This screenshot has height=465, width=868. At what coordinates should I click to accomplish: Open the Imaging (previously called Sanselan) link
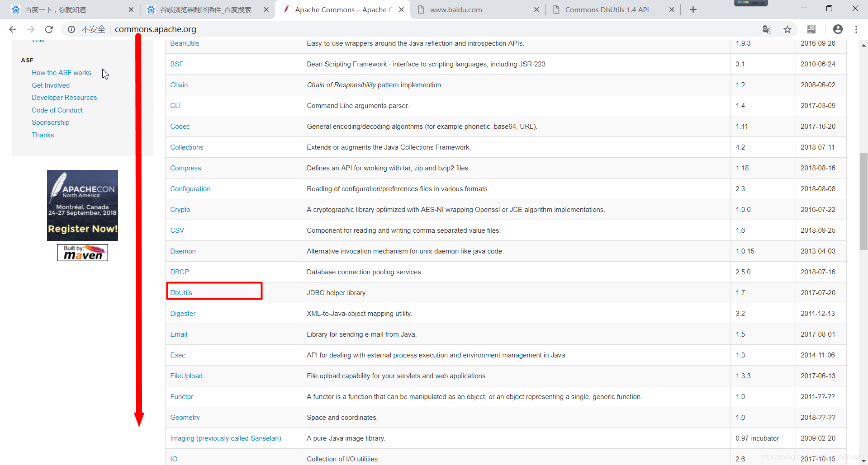point(226,438)
